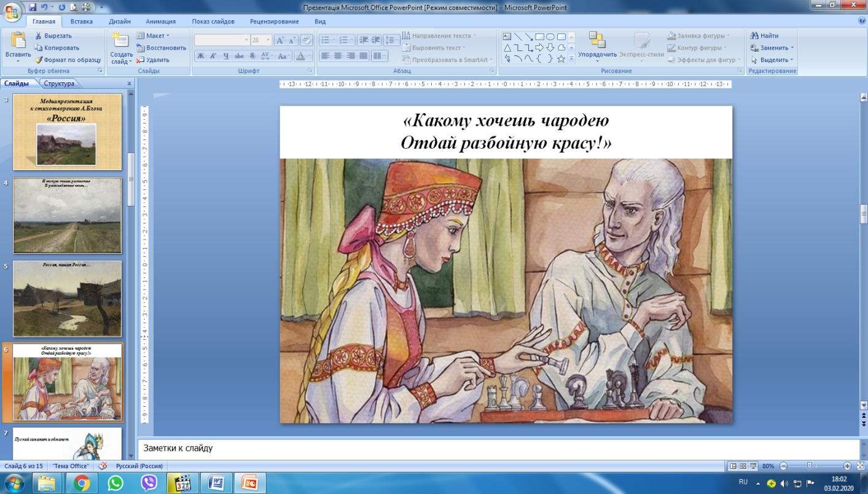Select slide 5 Россия, нищая Россия thumbnail
868x494 pixels.
[x=67, y=299]
